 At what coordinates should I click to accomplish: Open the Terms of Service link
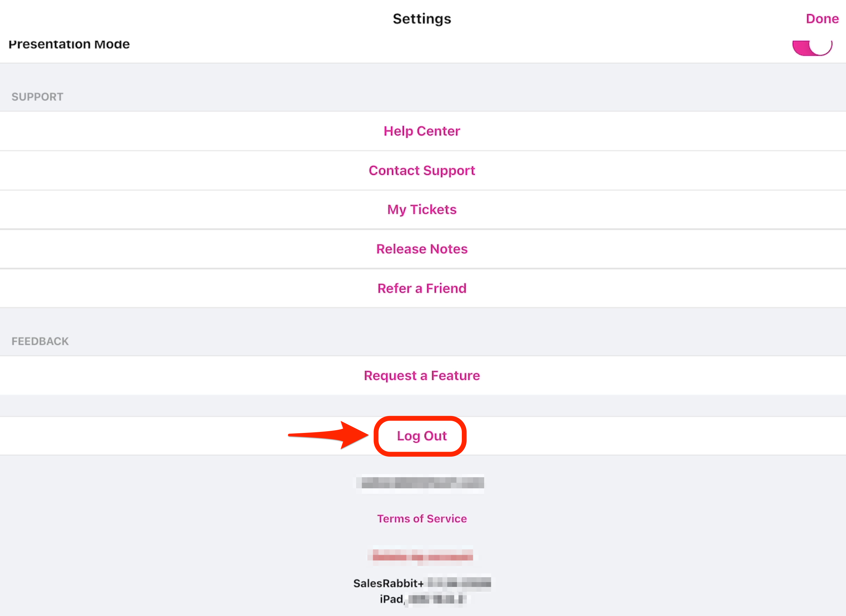[x=422, y=519]
